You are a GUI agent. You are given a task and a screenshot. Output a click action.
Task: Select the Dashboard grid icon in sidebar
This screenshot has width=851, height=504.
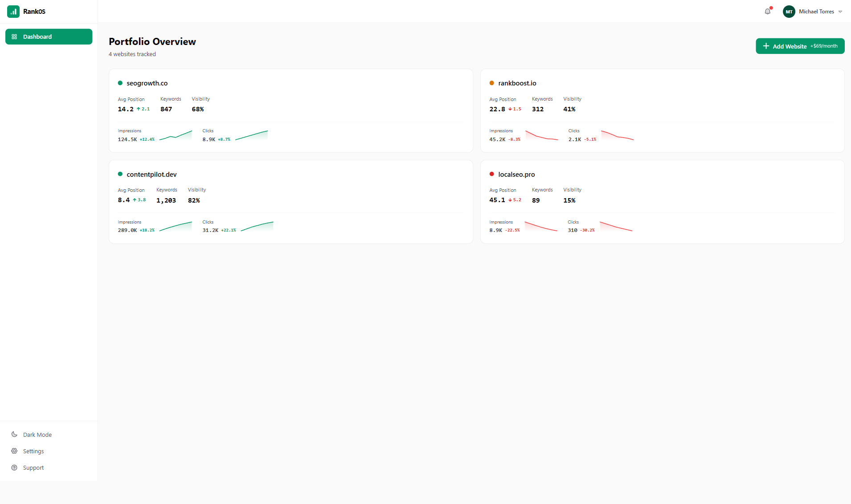[15, 37]
